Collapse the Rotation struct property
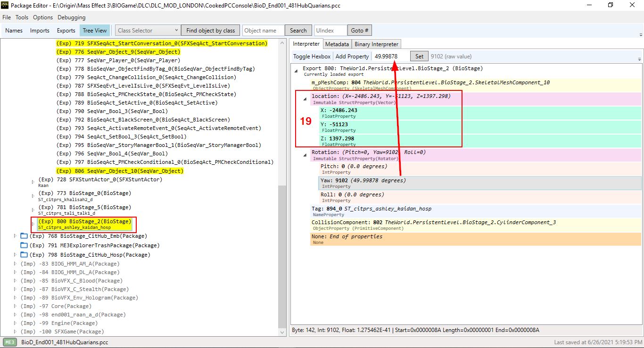 click(305, 154)
